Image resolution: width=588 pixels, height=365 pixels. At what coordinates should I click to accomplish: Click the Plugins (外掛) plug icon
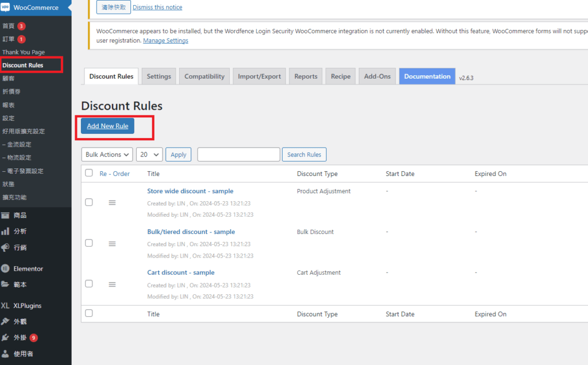[6, 337]
